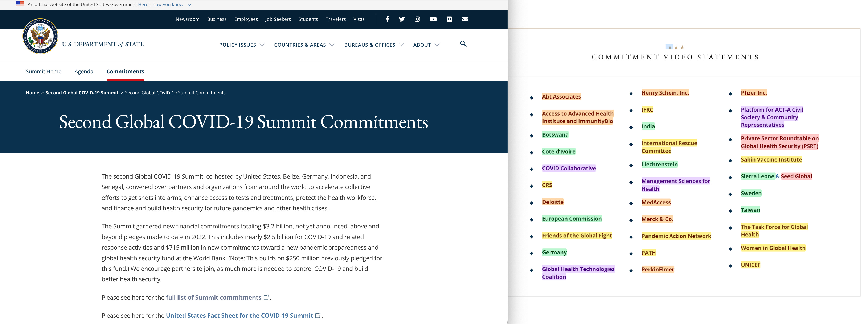This screenshot has height=324, width=868.
Task: Open the Private Sector Roundtable (PSRT) link
Action: 780,142
